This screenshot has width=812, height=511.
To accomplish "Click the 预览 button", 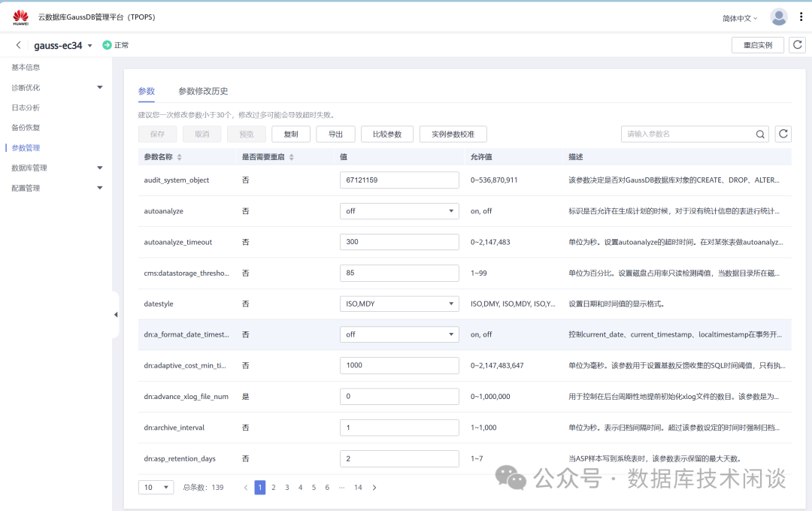I will (247, 134).
